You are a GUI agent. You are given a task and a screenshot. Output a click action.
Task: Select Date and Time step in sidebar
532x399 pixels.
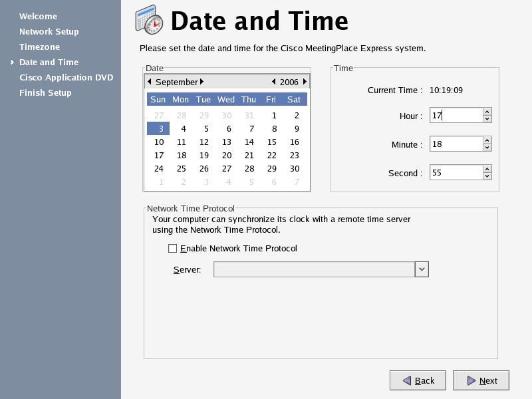click(x=49, y=62)
